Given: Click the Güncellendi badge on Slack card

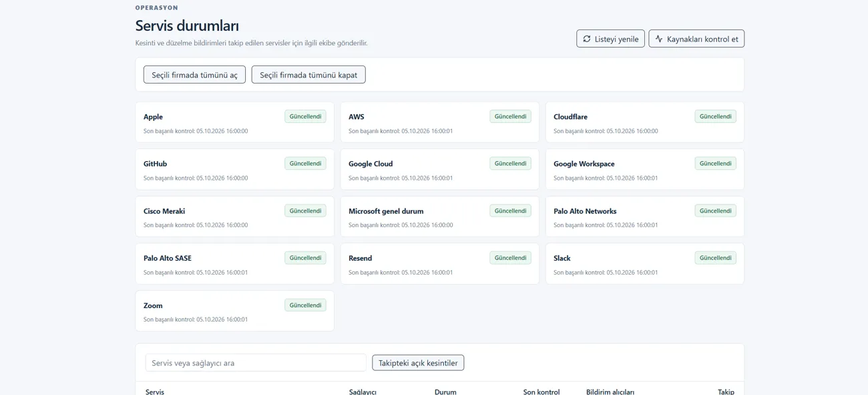Looking at the screenshot, I should pos(715,257).
